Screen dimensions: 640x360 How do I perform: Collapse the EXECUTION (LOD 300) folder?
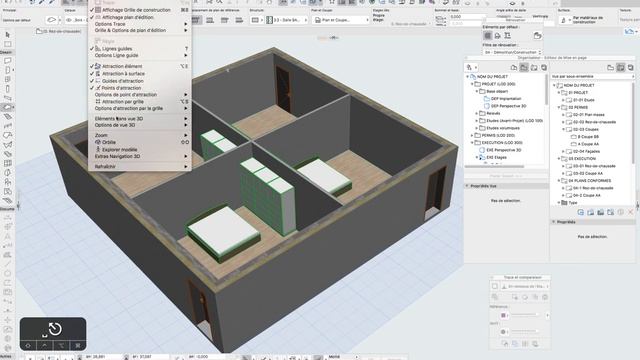pyautogui.click(x=472, y=143)
